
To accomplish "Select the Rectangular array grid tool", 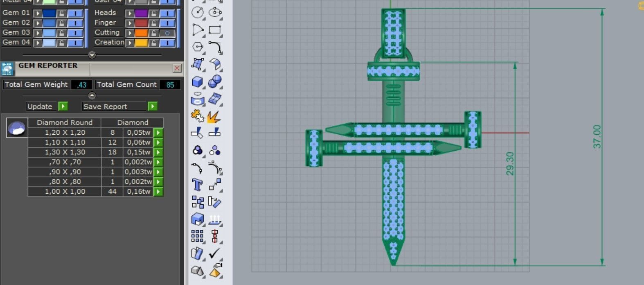I will click(x=198, y=236).
